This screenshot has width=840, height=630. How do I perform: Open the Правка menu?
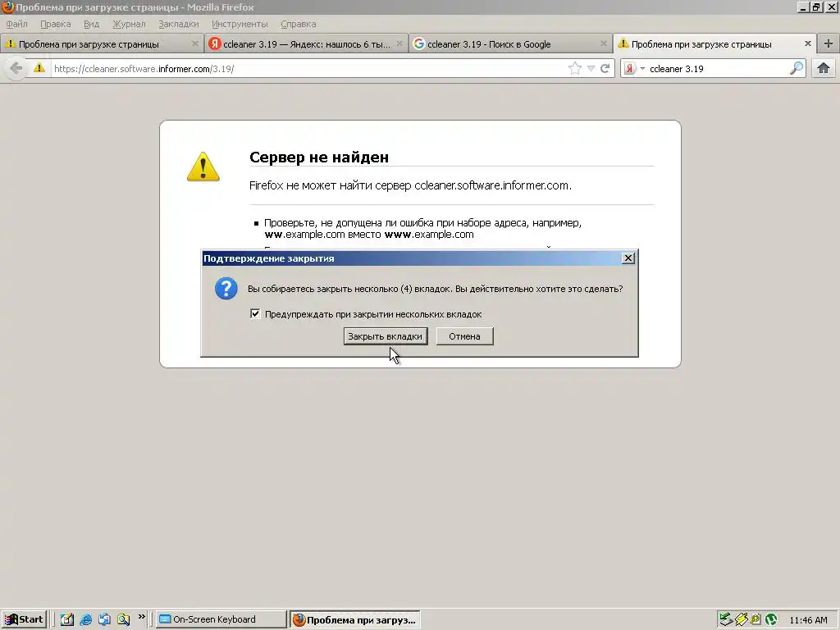coord(56,24)
